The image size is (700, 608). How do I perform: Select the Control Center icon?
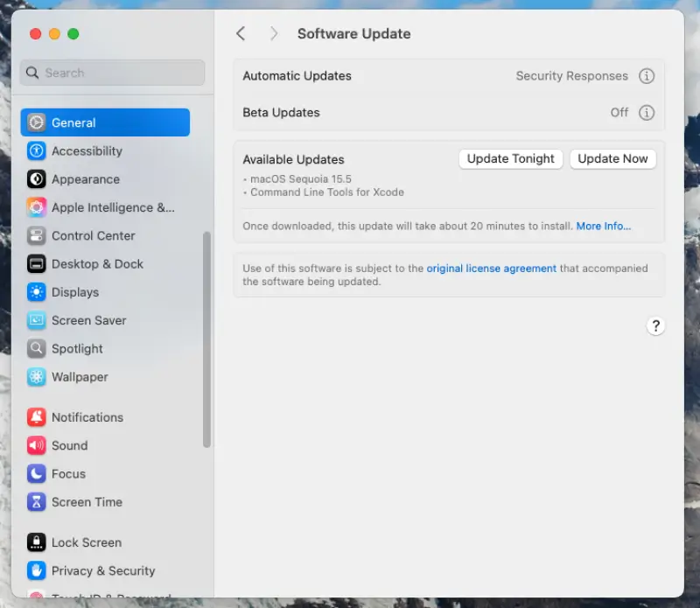click(x=36, y=235)
